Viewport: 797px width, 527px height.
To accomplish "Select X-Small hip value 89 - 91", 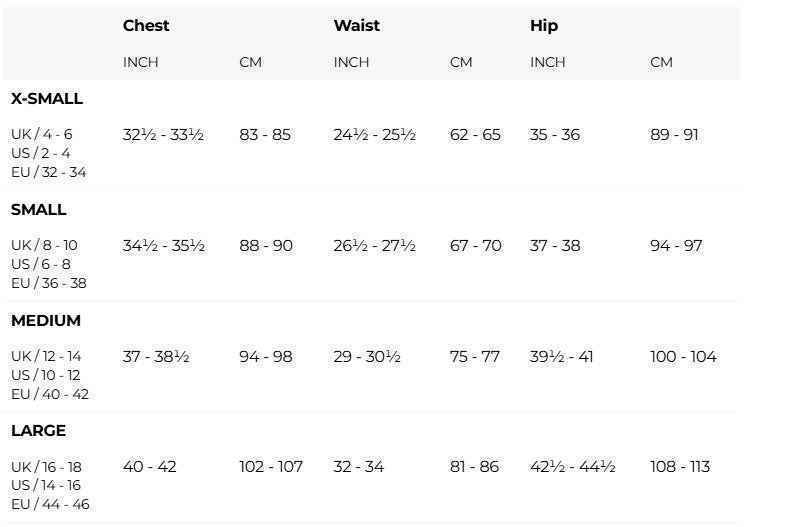I will [674, 135].
